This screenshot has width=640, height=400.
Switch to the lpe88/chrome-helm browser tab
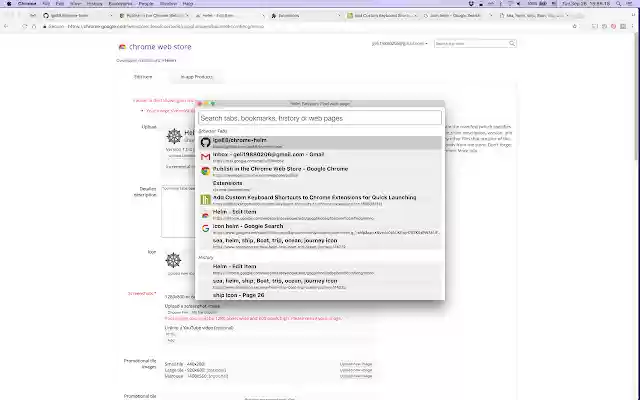[77, 16]
